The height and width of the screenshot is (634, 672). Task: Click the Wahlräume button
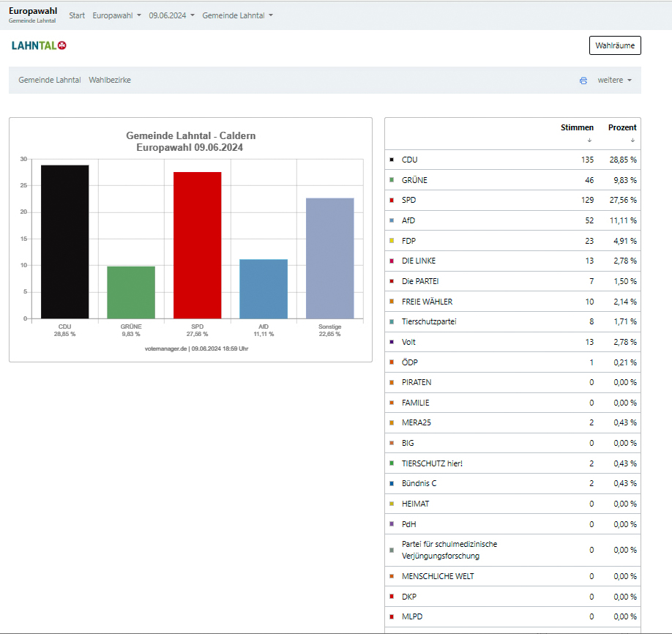pos(615,45)
